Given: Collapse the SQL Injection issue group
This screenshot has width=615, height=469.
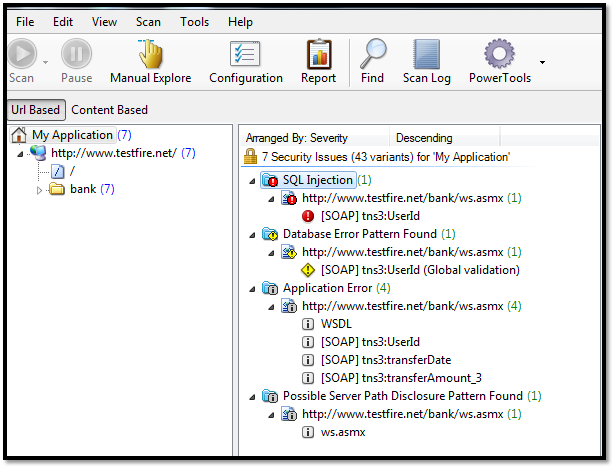Looking at the screenshot, I should pyautogui.click(x=250, y=181).
